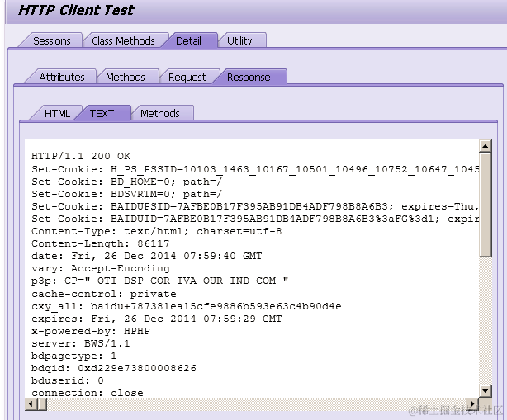Click the 'vary: Accept-Encoding' line
Screen dimensions: 507x420
[x=101, y=268]
